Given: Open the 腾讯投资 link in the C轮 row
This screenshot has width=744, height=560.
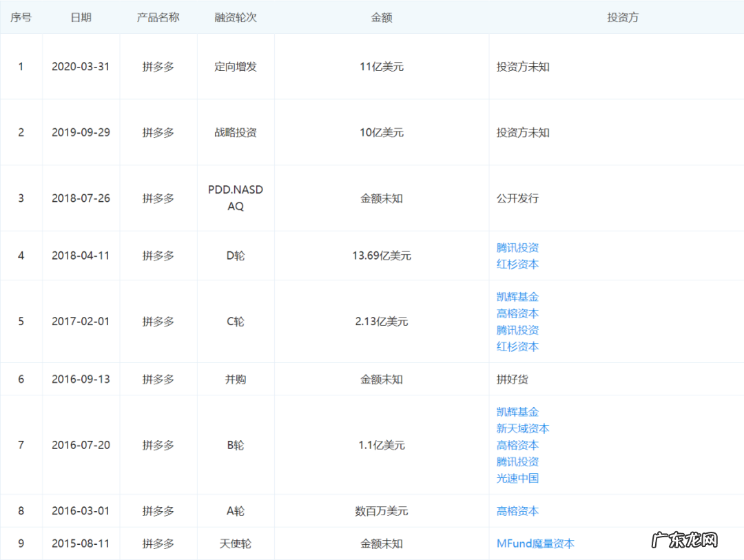Looking at the screenshot, I should (x=517, y=329).
